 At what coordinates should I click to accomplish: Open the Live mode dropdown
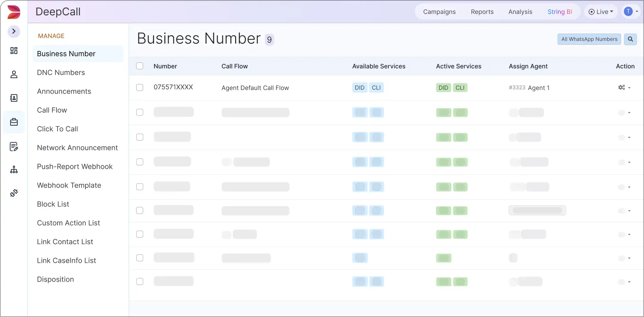pyautogui.click(x=601, y=12)
